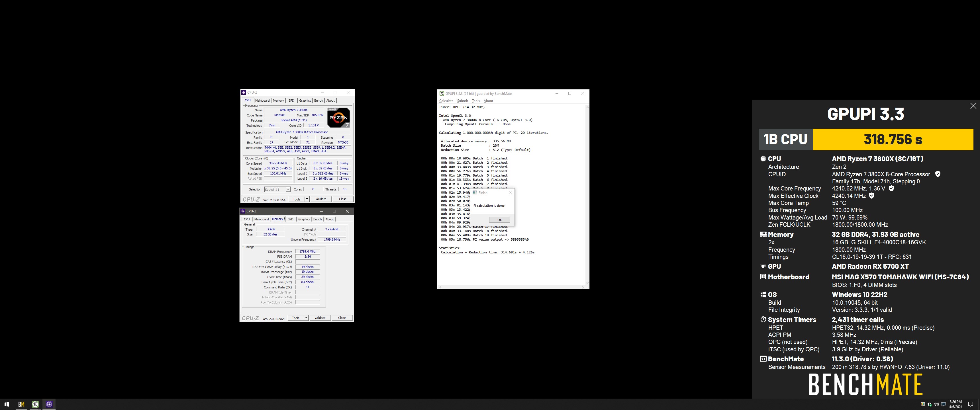Click Close button in CPU-Z memory window
This screenshot has width=980, height=410.
[342, 317]
